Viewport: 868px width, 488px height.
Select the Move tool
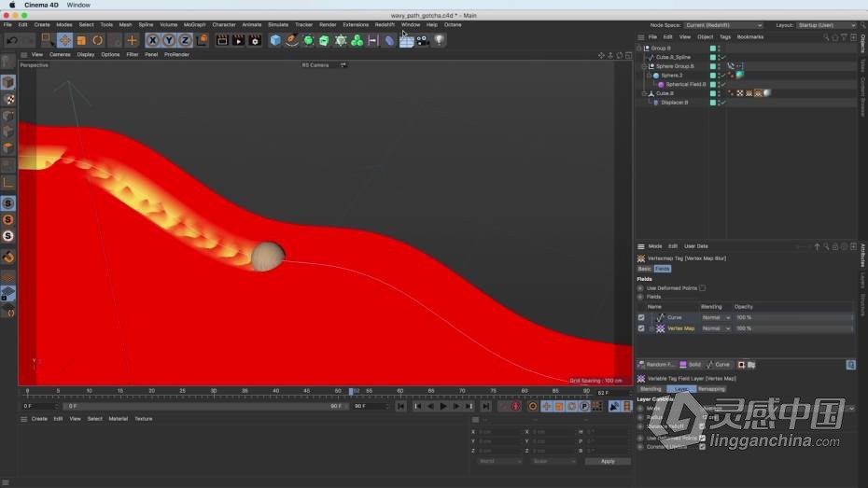pyautogui.click(x=64, y=40)
